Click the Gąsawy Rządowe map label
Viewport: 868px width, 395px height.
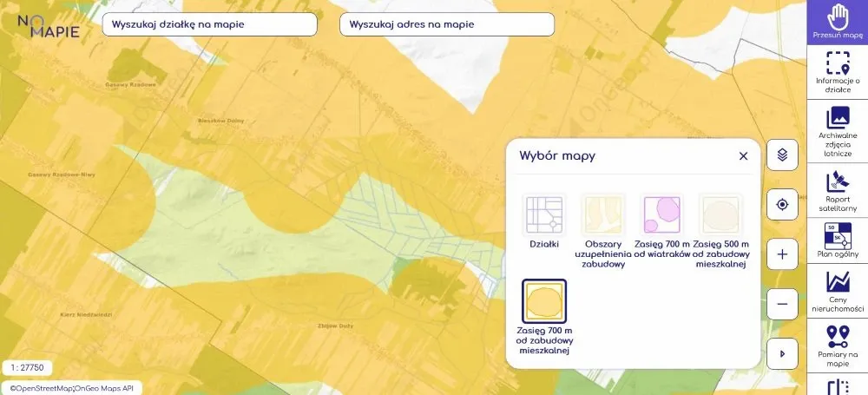click(x=131, y=85)
